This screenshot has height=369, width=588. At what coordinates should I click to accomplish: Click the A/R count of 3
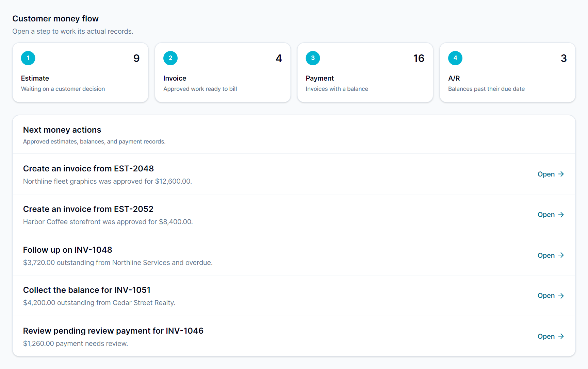point(564,58)
